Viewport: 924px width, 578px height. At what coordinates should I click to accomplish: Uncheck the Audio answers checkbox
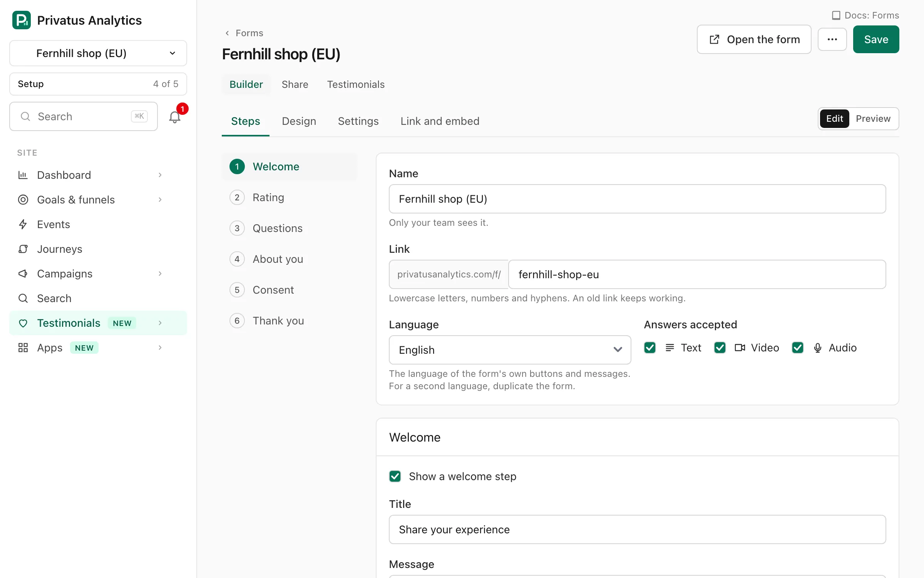pos(798,348)
